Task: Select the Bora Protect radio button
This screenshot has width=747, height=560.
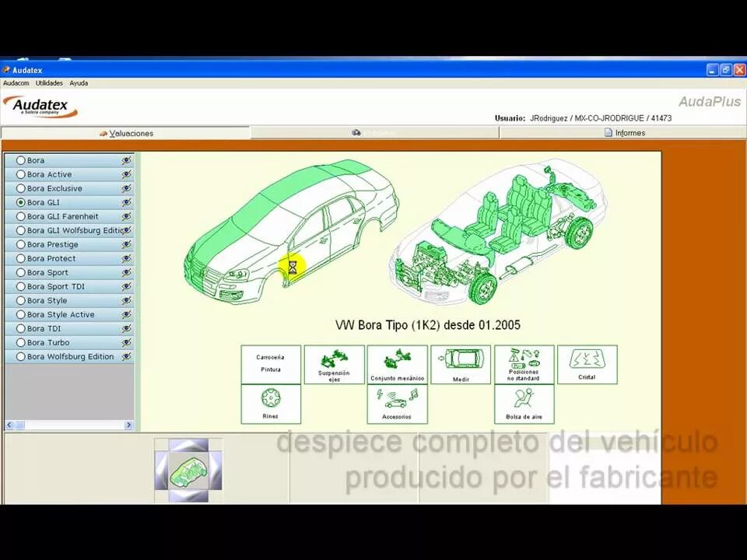Action: 20,258
